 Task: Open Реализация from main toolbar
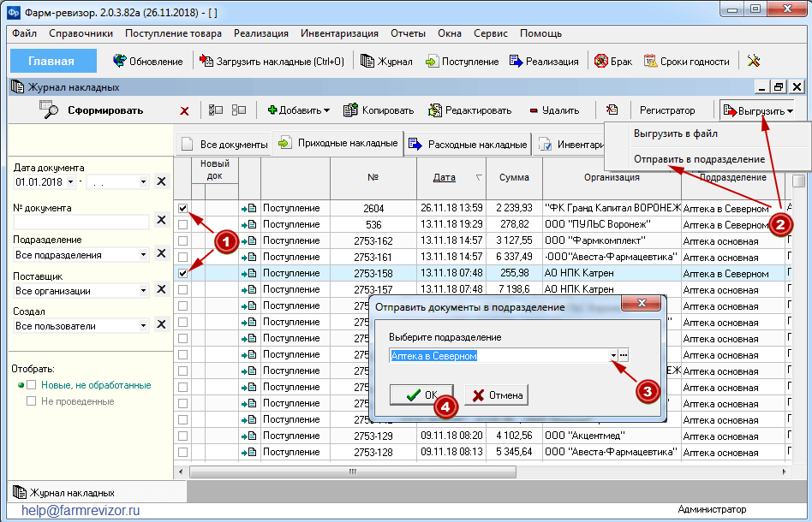tap(516, 61)
